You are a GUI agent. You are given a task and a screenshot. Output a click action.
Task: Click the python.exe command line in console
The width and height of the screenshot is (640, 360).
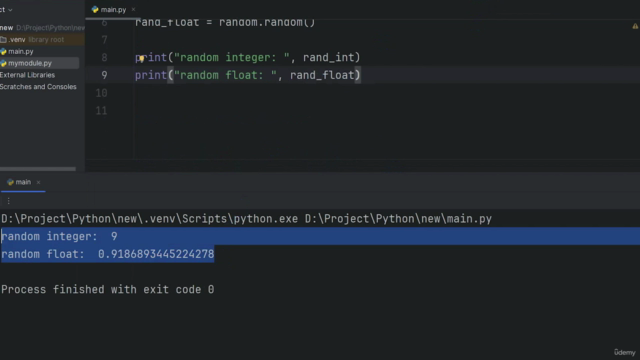(247, 219)
